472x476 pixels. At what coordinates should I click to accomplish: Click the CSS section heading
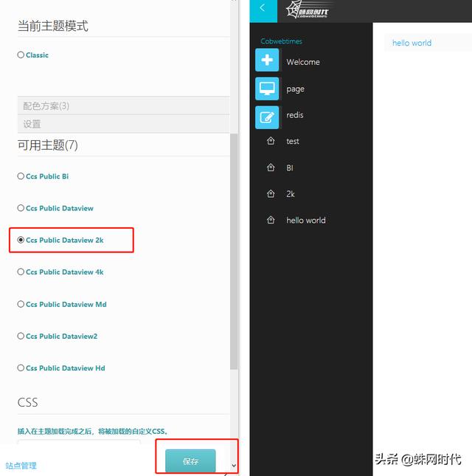[x=27, y=402]
